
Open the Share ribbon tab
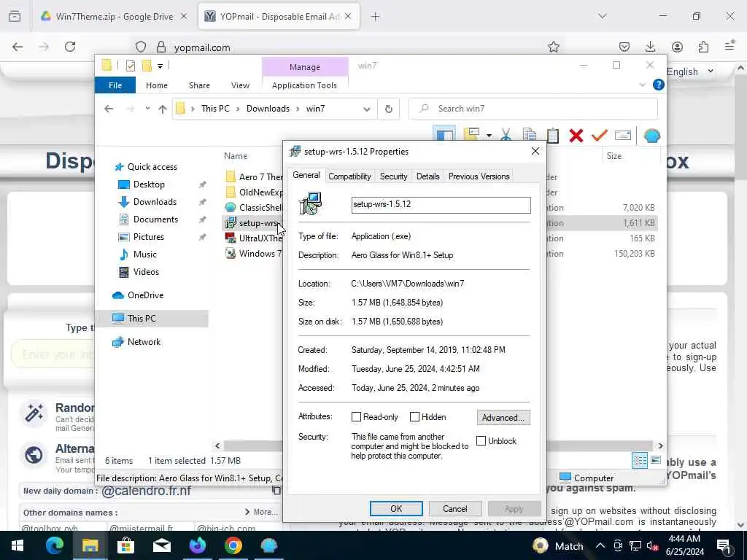click(199, 85)
